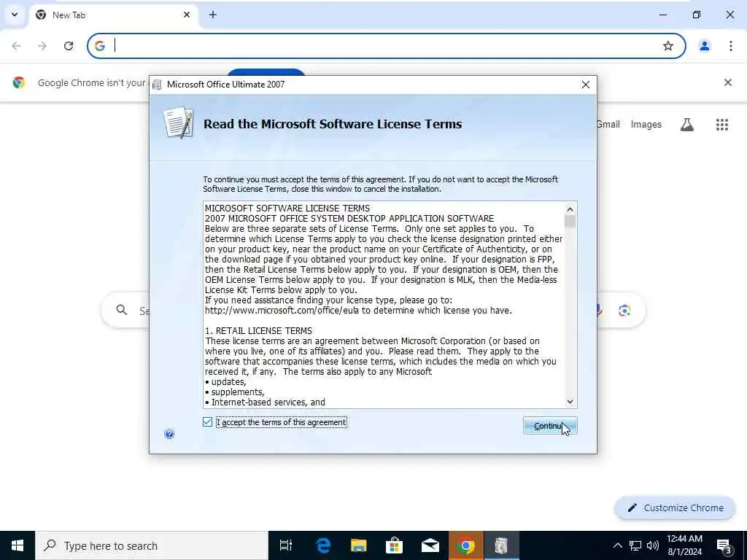
Task: Close the Microsoft Office Ultimate 2007 dialog
Action: 586,85
